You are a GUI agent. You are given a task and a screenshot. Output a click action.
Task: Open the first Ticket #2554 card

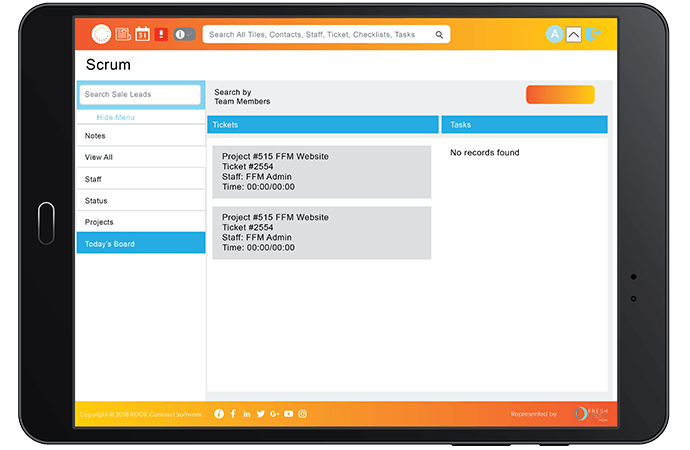pos(321,172)
